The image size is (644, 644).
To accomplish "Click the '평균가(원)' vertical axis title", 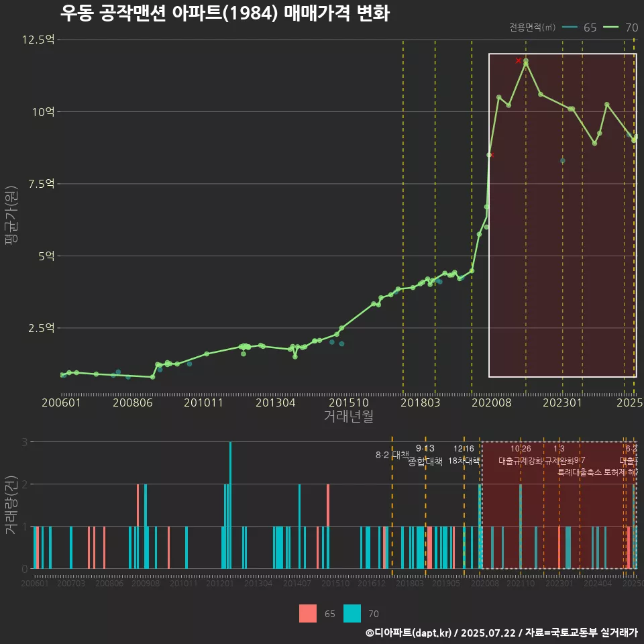I will pyautogui.click(x=11, y=215).
